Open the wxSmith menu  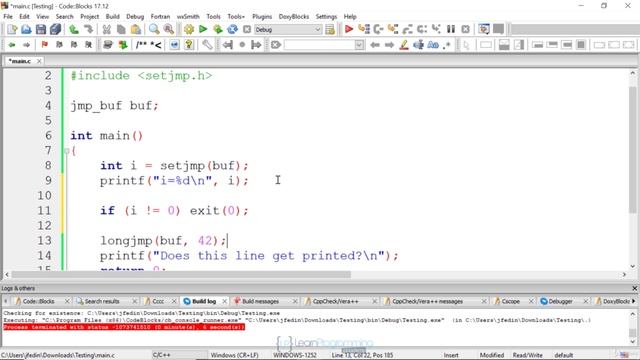tap(188, 16)
